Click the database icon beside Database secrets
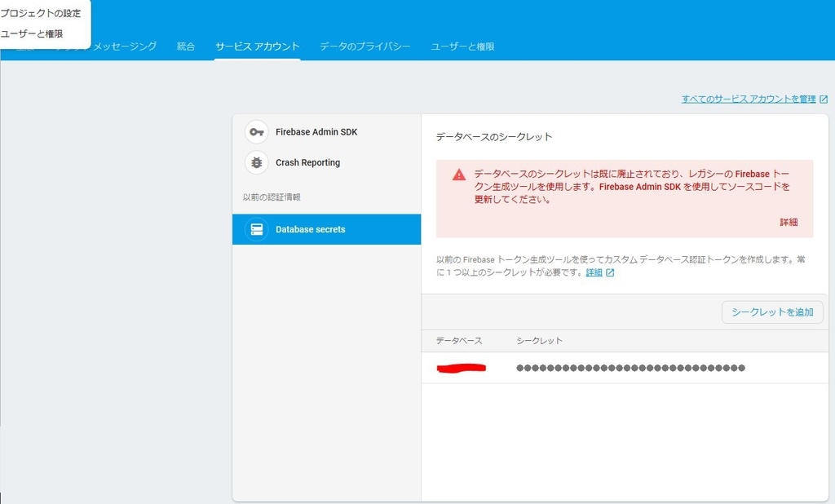 coord(257,230)
